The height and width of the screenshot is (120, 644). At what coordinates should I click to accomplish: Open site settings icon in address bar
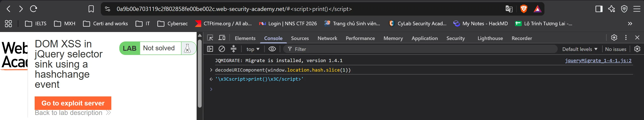click(108, 9)
